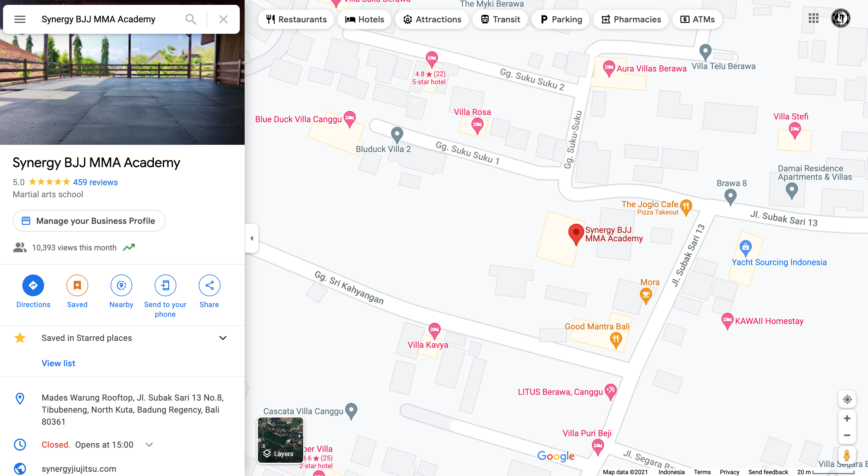Open the hamburger menu in search bar
The width and height of the screenshot is (868, 476).
20,19
